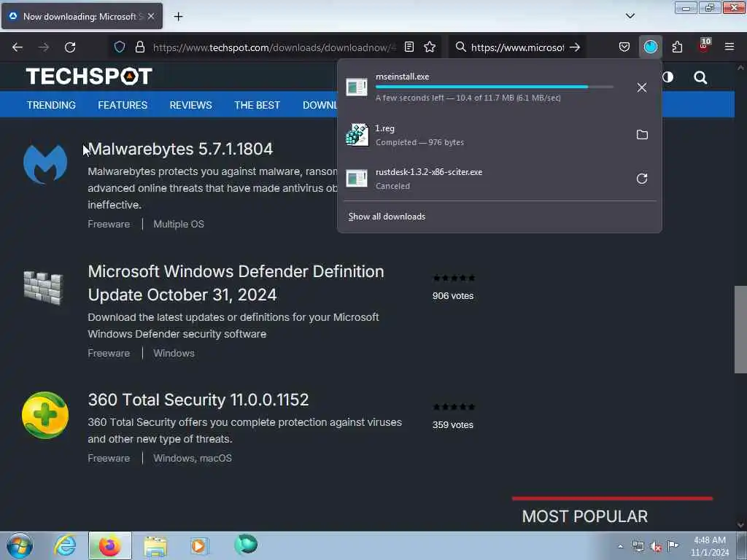Click the search box showing https://www.microsoft
Screen dimensions: 747x560
(x=517, y=47)
